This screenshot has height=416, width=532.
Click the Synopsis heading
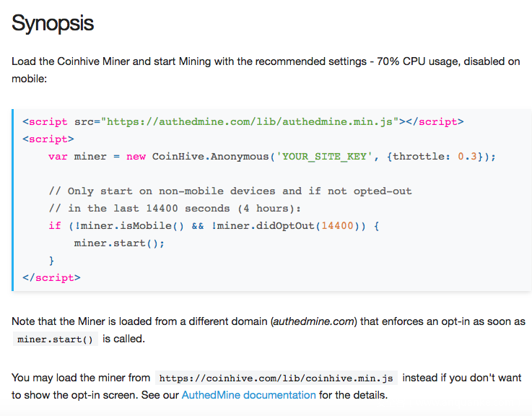(53, 23)
